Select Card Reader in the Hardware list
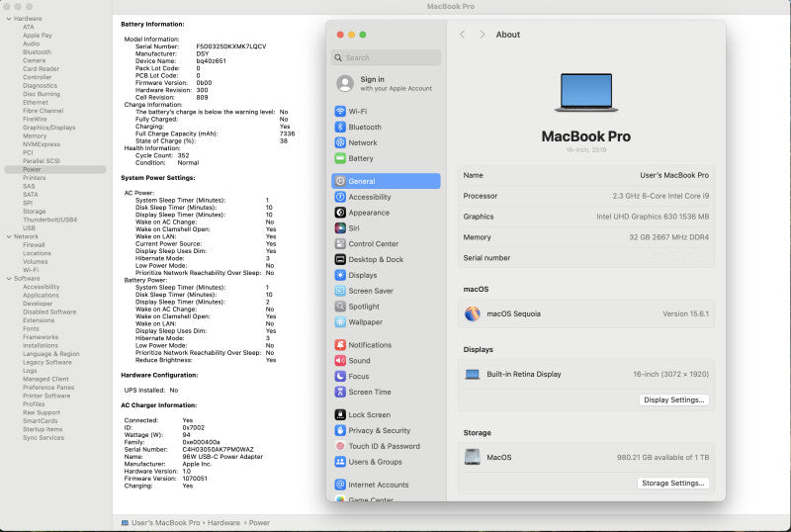The height and width of the screenshot is (532, 791). click(x=41, y=68)
